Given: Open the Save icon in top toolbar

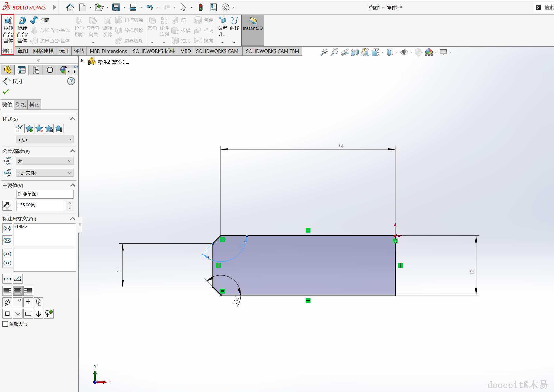Looking at the screenshot, I should pyautogui.click(x=116, y=7).
